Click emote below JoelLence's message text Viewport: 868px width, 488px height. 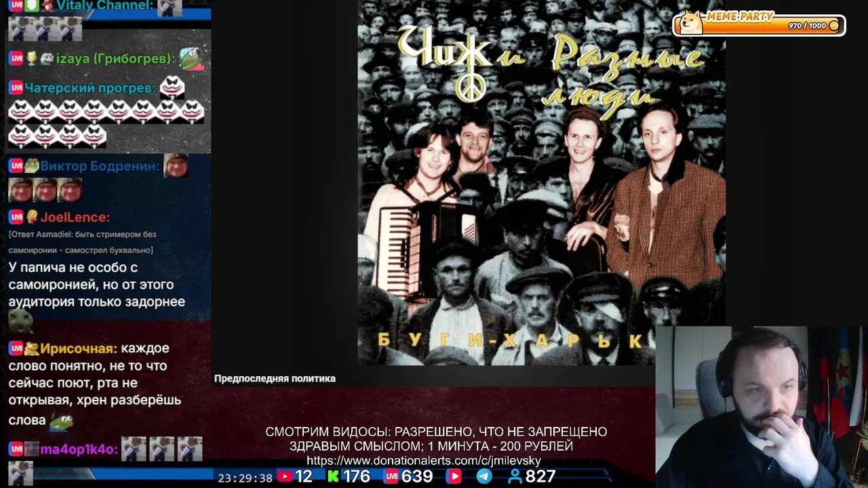20,321
